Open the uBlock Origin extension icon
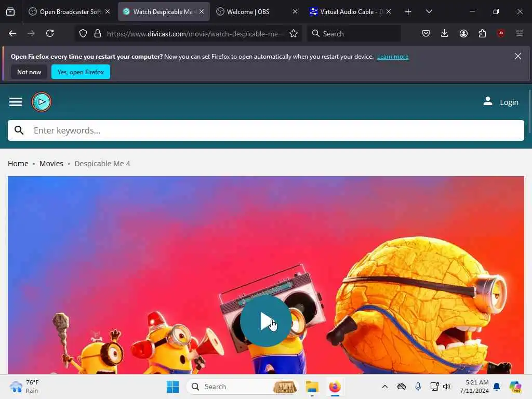 501,33
